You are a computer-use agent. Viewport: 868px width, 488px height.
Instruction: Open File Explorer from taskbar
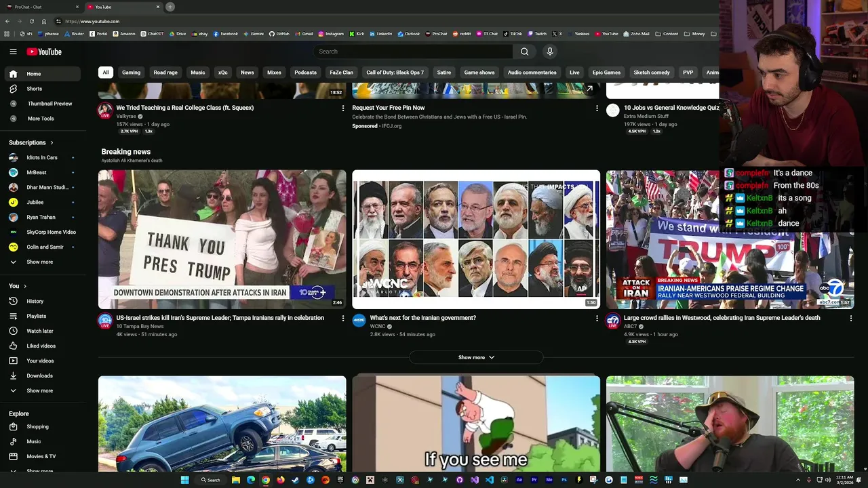click(236, 480)
